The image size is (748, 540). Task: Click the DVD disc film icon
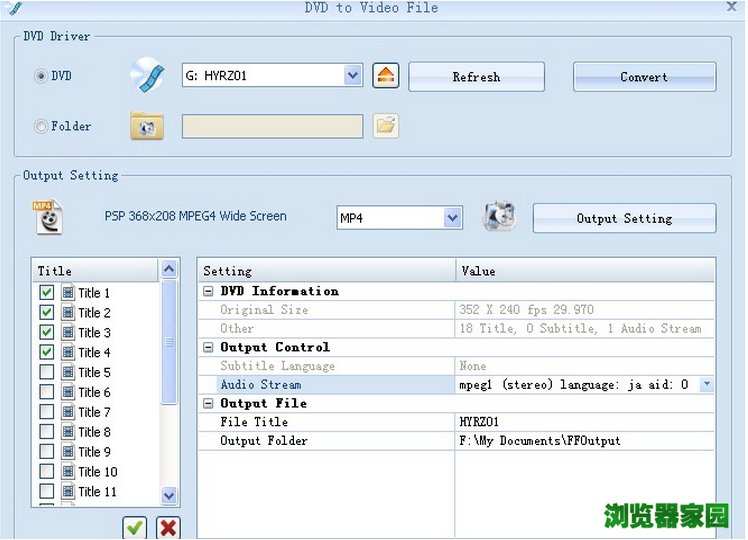pos(147,76)
